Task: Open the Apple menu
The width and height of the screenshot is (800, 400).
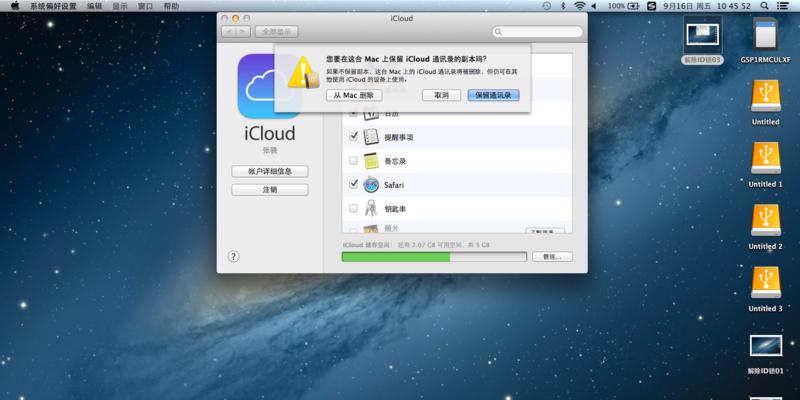Action: pyautogui.click(x=14, y=6)
